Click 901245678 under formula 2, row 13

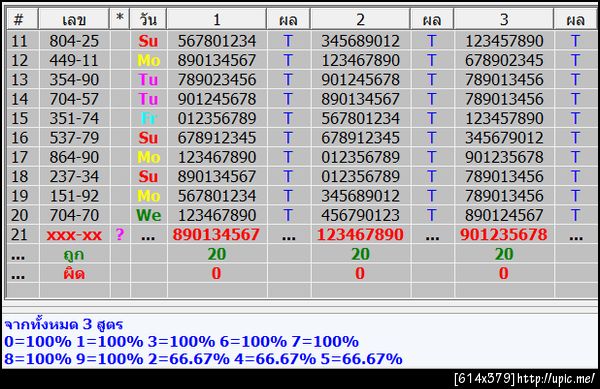pos(360,80)
